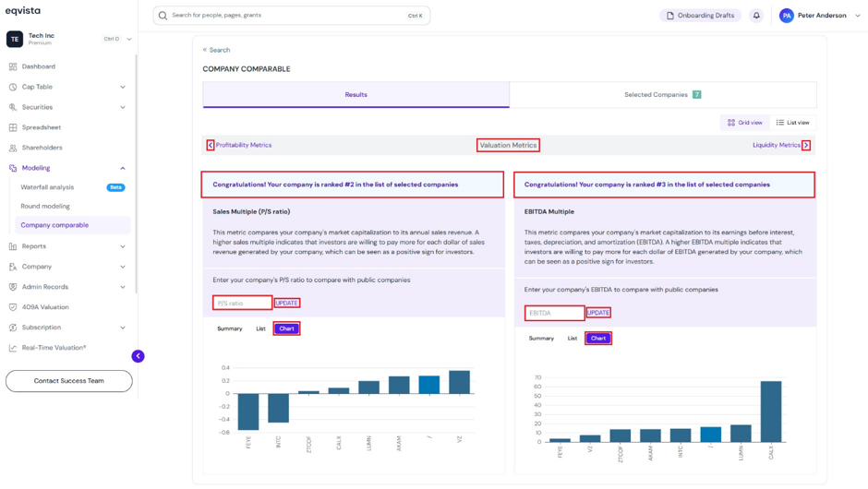This screenshot has height=489, width=868.
Task: Click the Cap Table clock icon
Action: [x=13, y=87]
